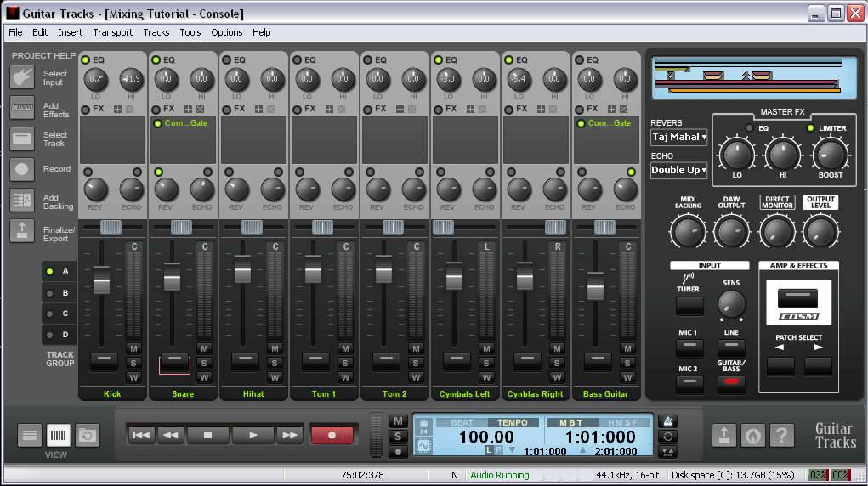The image size is (868, 486).
Task: Open the Tracks menu
Action: click(x=156, y=32)
